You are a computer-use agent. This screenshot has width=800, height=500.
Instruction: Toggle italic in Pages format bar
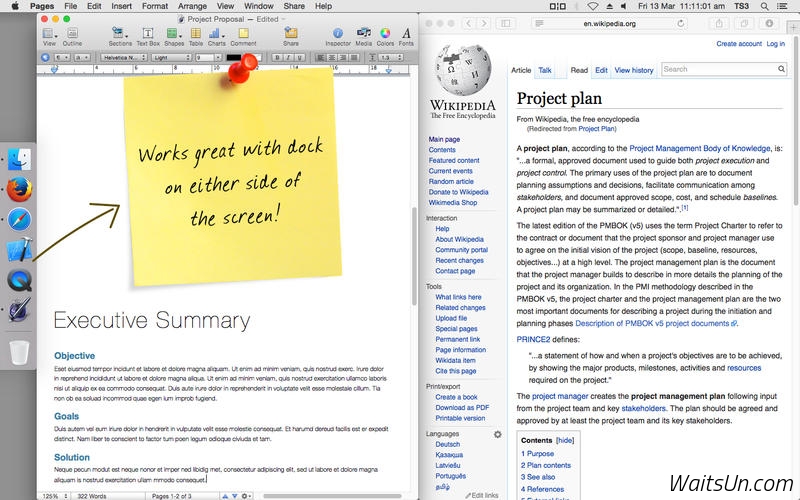pyautogui.click(x=288, y=58)
